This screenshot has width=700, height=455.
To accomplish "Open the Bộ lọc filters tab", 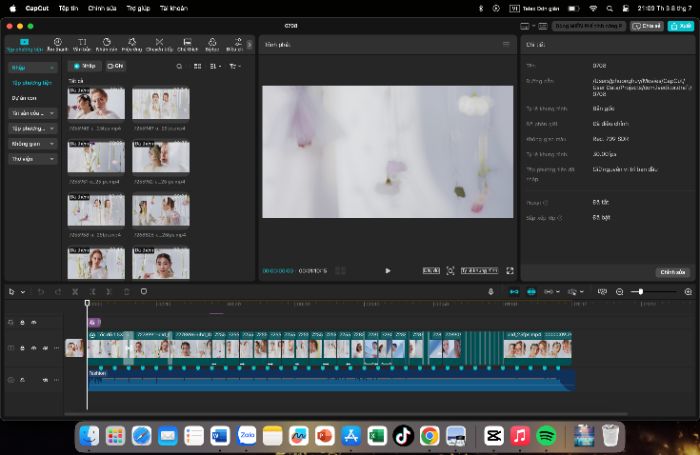I will pyautogui.click(x=212, y=45).
